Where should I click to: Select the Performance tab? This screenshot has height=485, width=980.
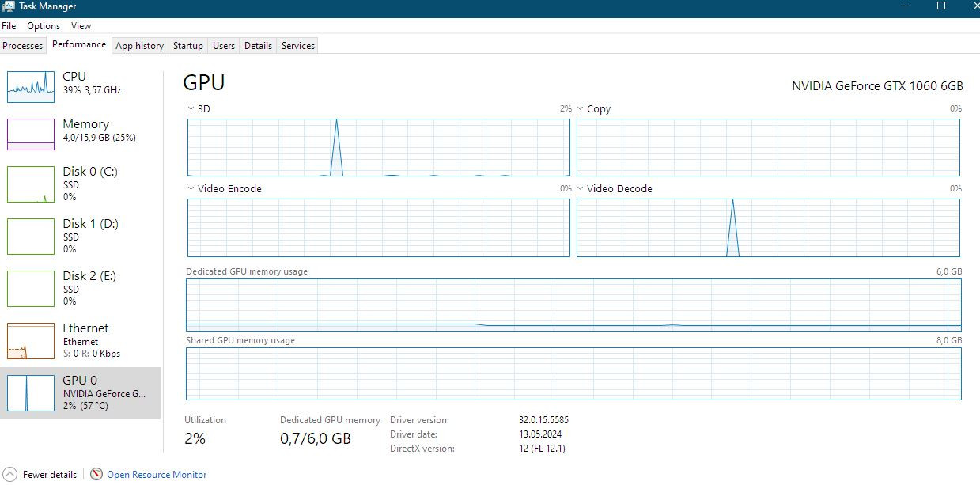coord(79,44)
